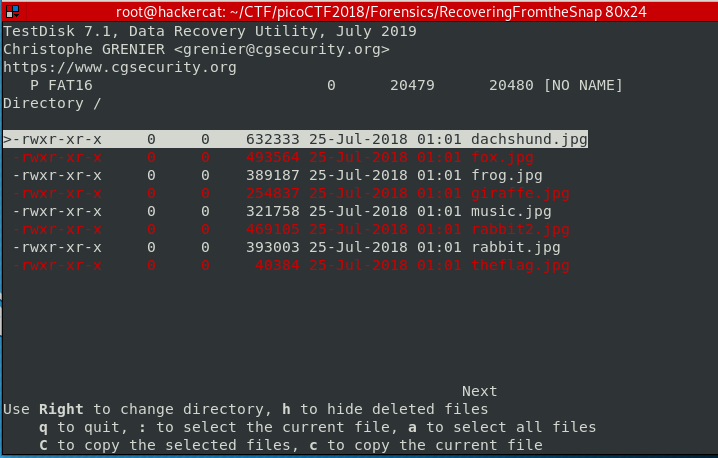718x458 pixels.
Task: Select the deleted rabbit2.jpg entry
Action: [x=291, y=229]
